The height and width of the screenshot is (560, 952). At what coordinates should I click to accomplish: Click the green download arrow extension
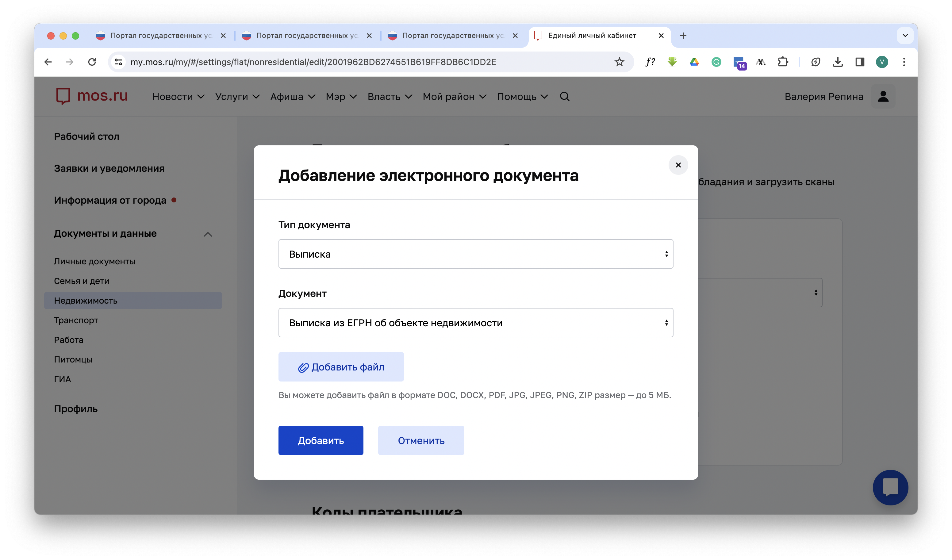click(x=672, y=62)
